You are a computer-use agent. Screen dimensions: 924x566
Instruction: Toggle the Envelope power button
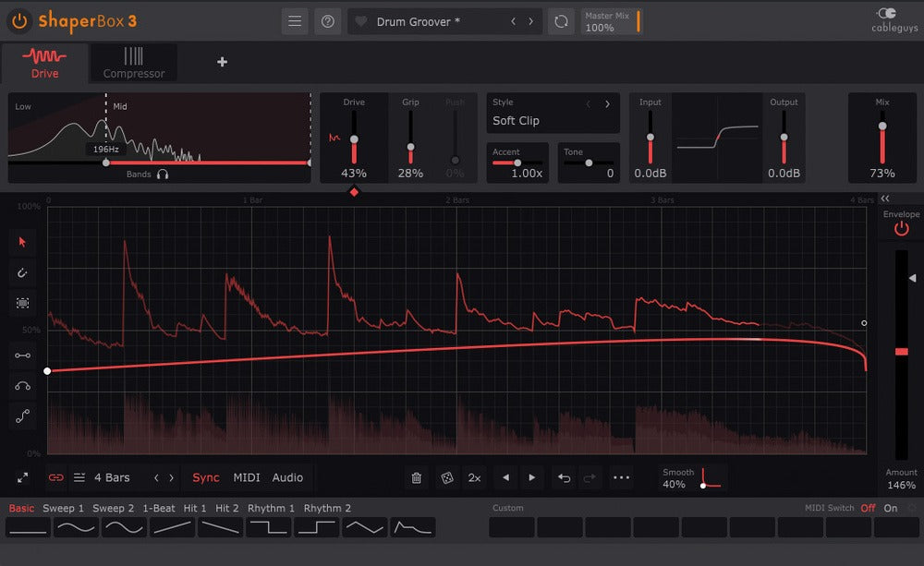click(901, 229)
